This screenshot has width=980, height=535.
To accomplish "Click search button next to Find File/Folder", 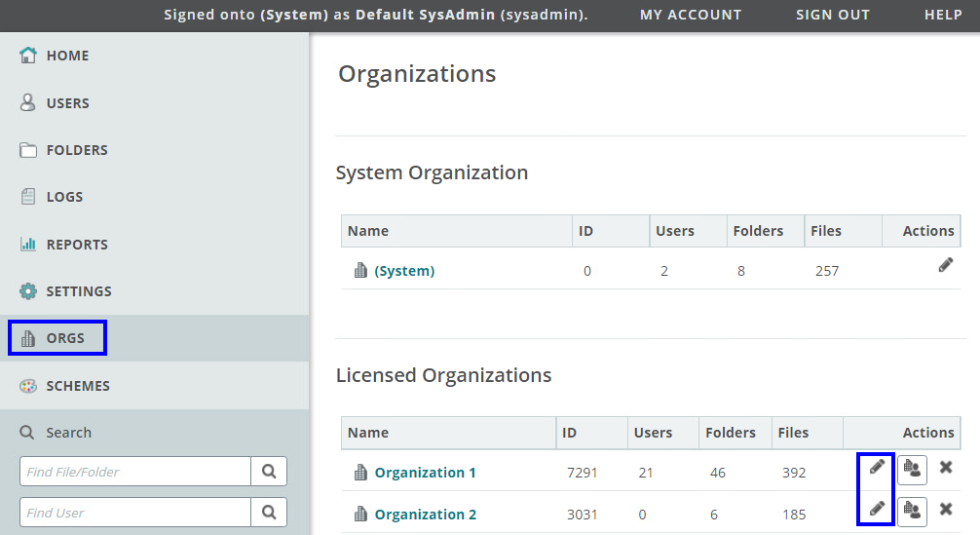I will coord(269,472).
